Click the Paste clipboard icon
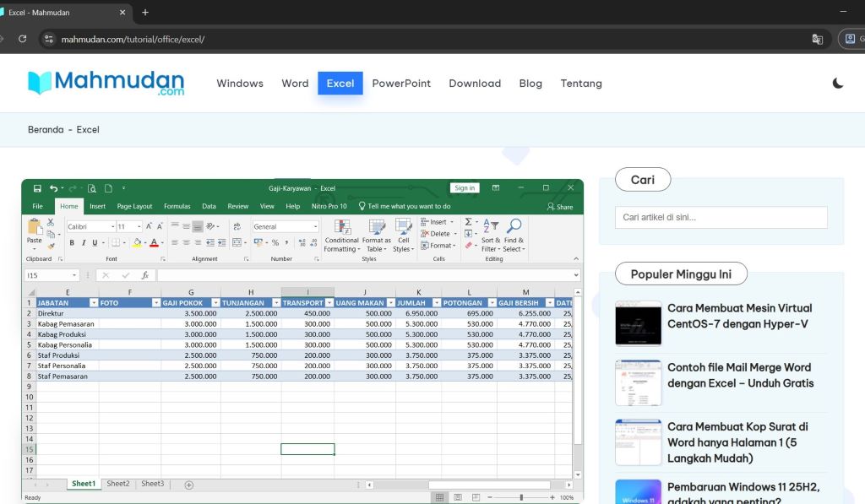865x504 pixels. [x=34, y=227]
